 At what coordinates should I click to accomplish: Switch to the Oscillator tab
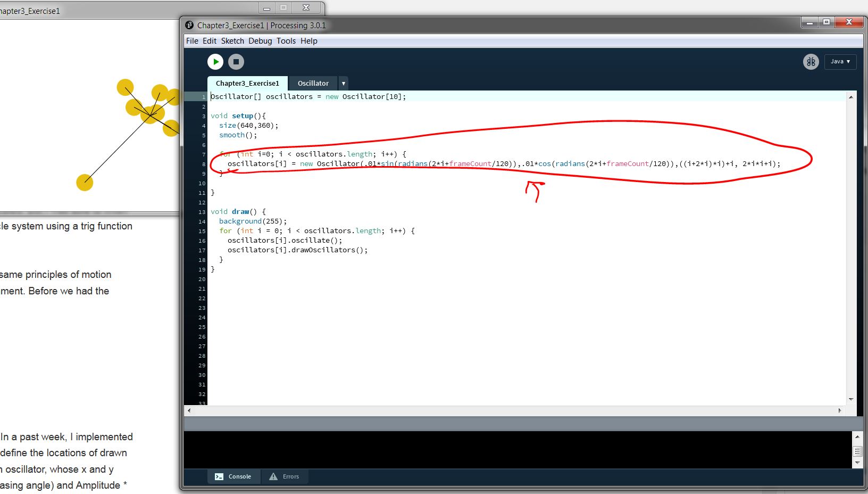click(x=313, y=84)
